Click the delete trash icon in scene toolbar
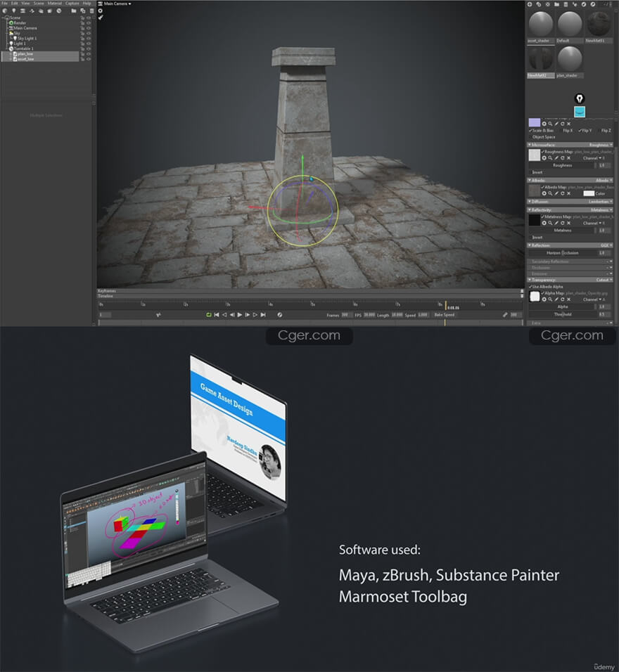The width and height of the screenshot is (619, 672). pyautogui.click(x=91, y=11)
